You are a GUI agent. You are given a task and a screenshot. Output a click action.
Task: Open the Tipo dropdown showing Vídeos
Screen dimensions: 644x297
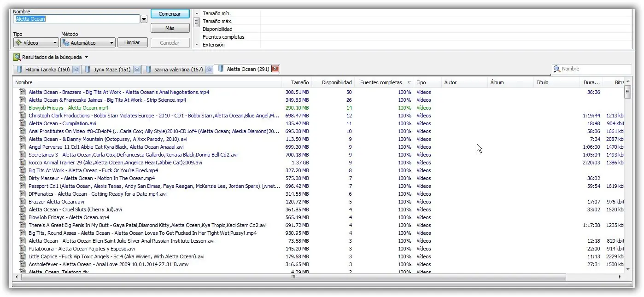click(36, 42)
